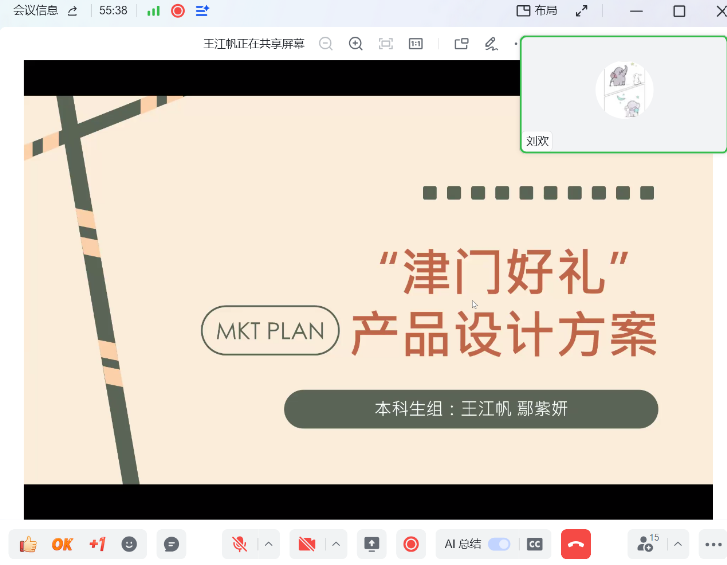Unmute the microphone
The image size is (727, 565).
tap(239, 544)
